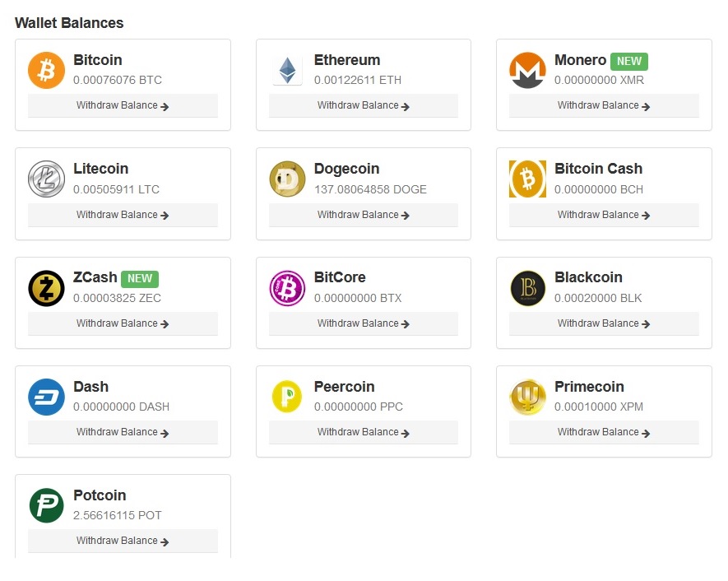Click the green Potcoin logo icon
The image size is (728, 581).
46,505
